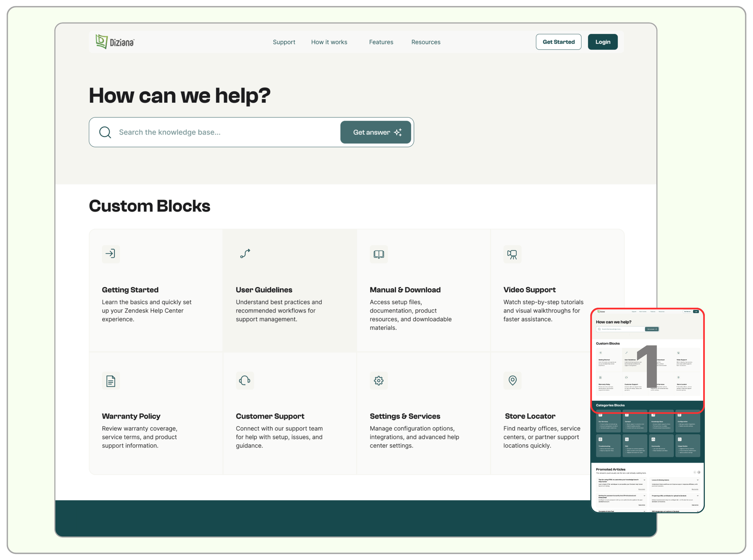The image size is (753, 560).
Task: Open the Warranty Policy block title
Action: coord(131,416)
